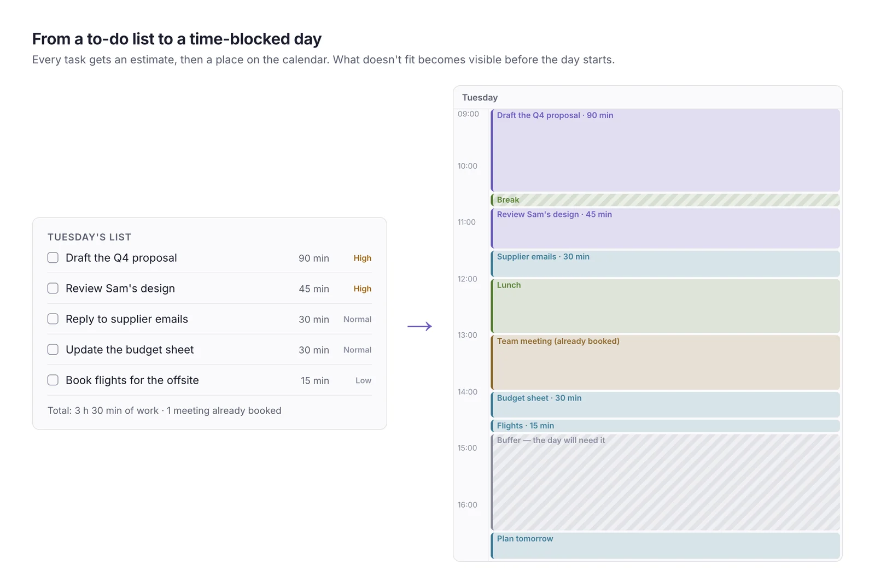Select the Supplier emails 30 min block
875x588 pixels.
click(665, 263)
